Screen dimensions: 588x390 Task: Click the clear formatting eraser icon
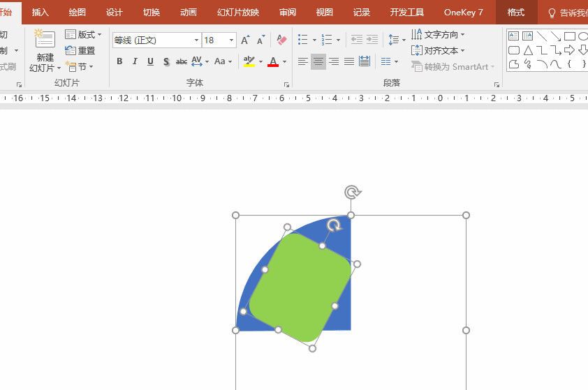pos(281,40)
